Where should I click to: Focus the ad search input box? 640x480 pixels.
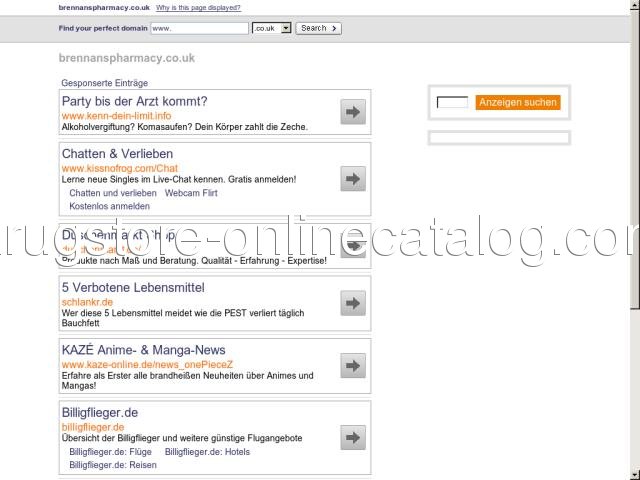[452, 102]
